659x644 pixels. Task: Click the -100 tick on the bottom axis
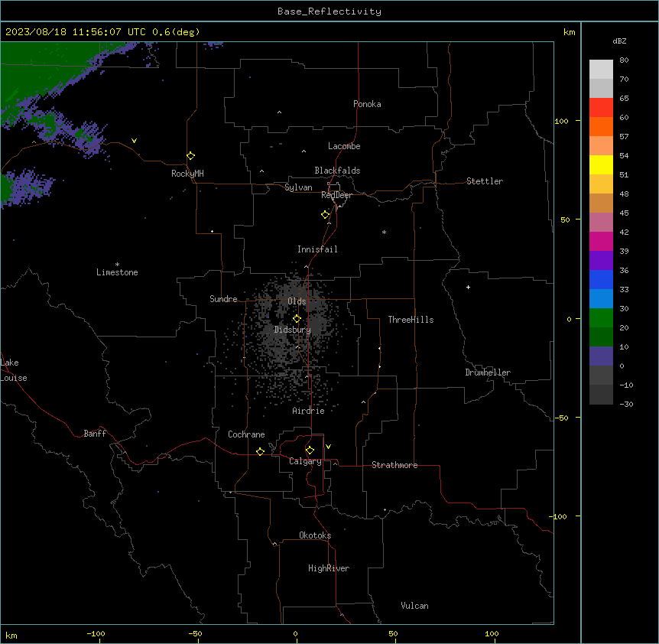96,633
